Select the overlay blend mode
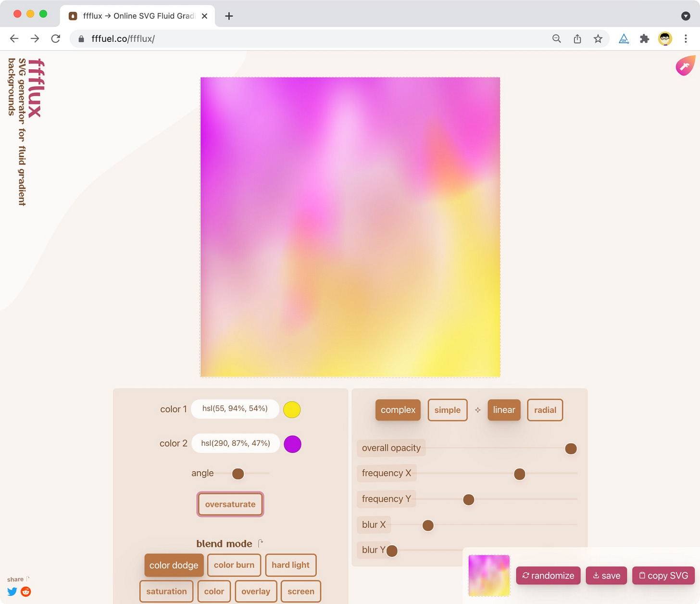This screenshot has height=604, width=700. [256, 591]
